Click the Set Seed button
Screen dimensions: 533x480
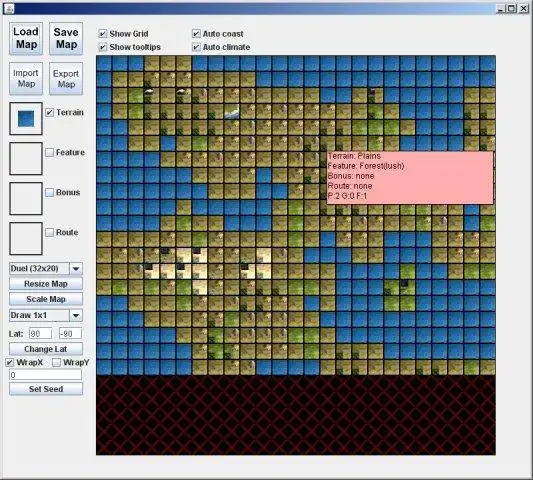[x=46, y=389]
